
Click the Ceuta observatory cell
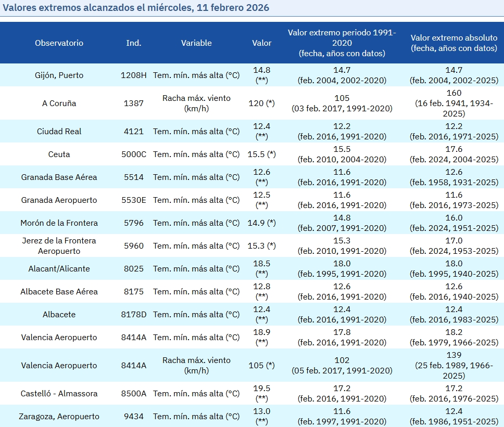point(59,154)
